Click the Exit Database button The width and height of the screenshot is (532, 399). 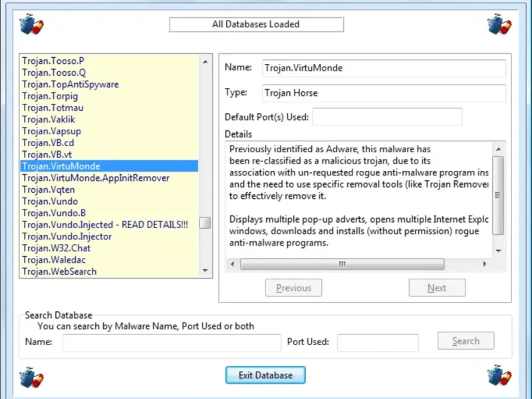click(265, 375)
